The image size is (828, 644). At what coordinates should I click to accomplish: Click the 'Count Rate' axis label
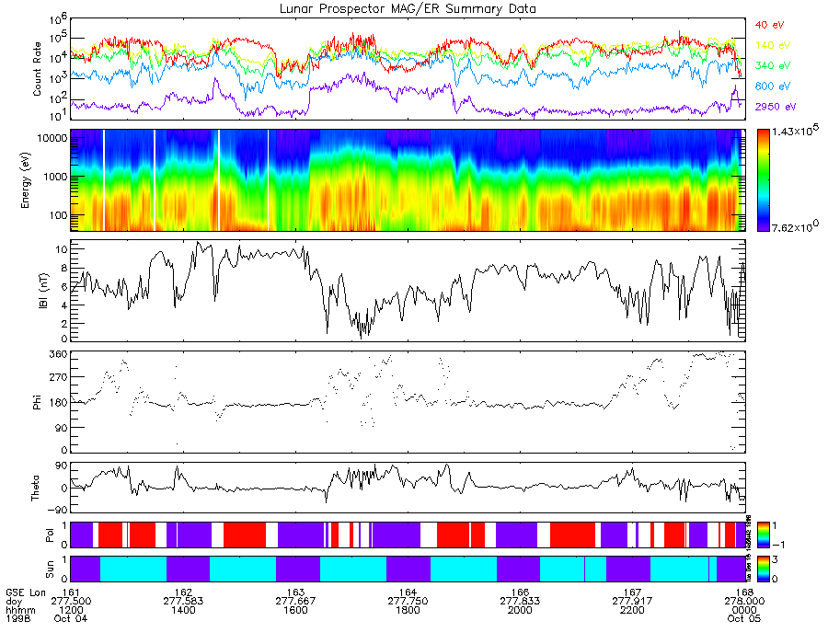tap(37, 69)
